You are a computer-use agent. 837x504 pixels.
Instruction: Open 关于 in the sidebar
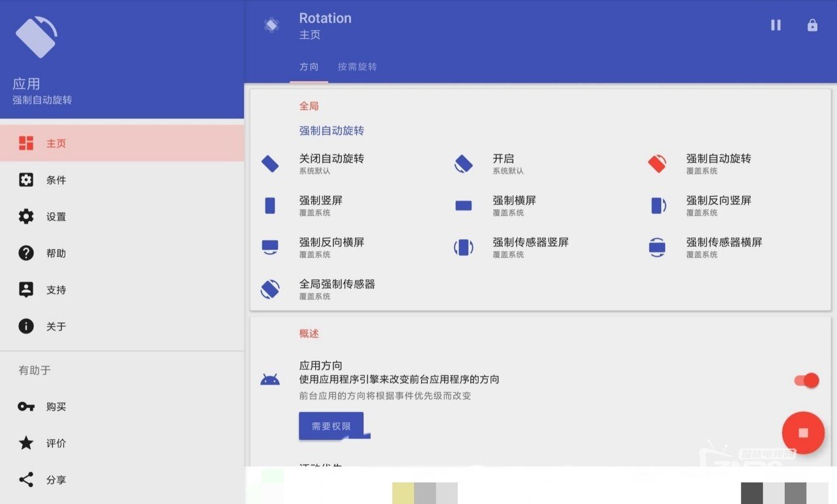tap(122, 326)
